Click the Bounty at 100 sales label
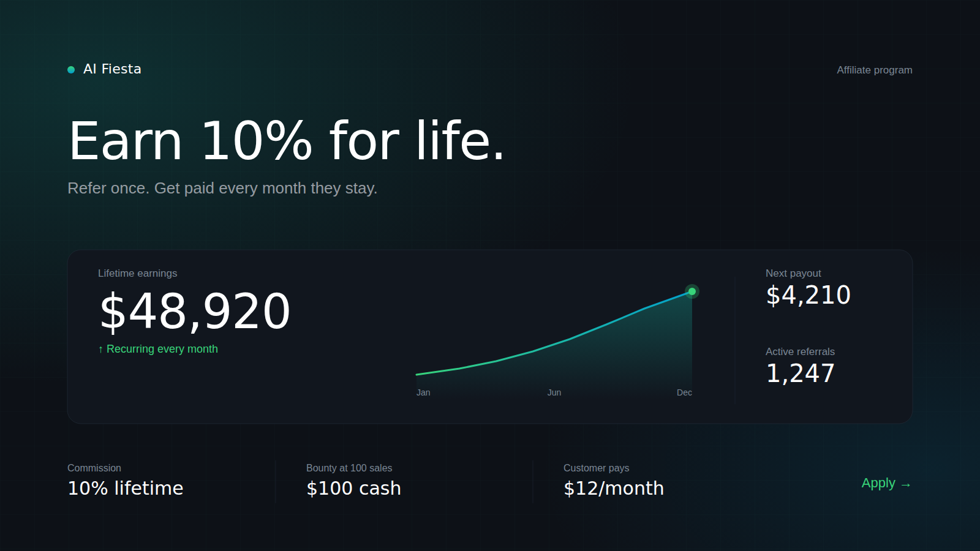 (x=349, y=468)
